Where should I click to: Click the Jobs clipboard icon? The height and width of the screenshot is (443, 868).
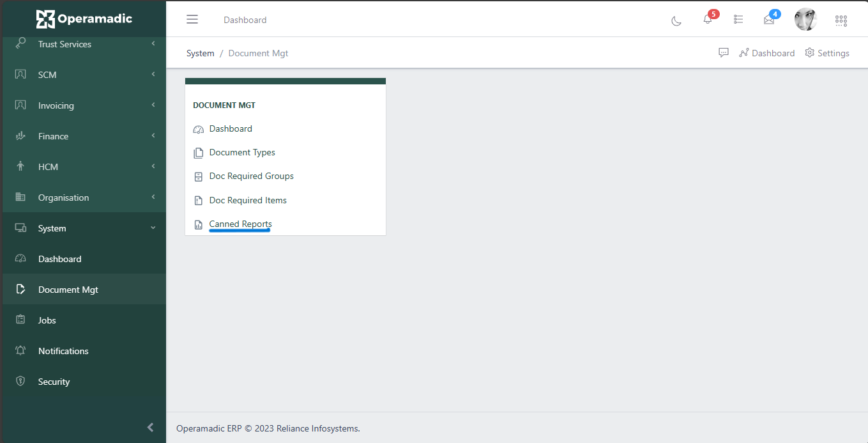point(20,320)
